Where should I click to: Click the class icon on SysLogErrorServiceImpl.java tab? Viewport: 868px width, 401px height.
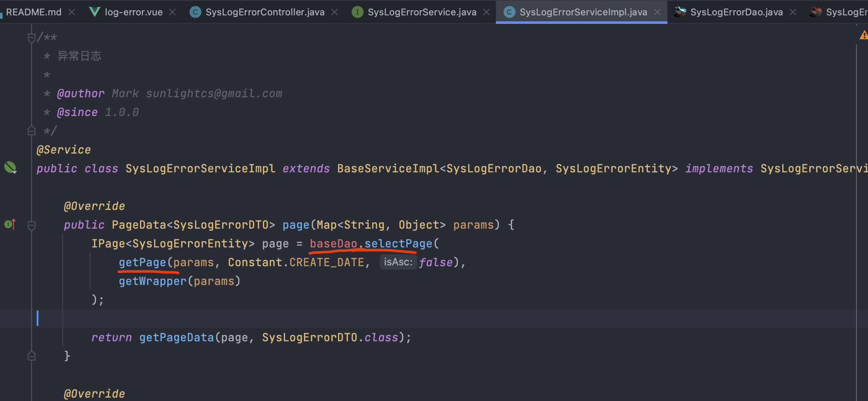(509, 12)
